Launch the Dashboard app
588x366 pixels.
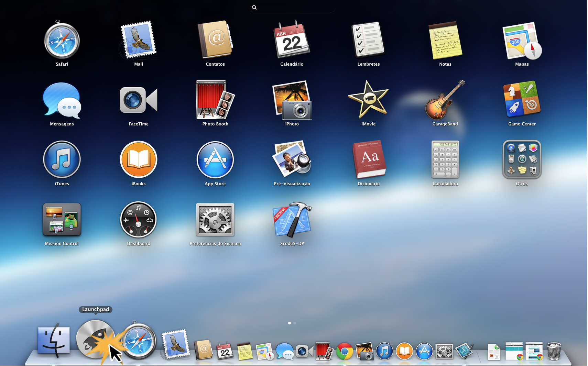pyautogui.click(x=139, y=219)
